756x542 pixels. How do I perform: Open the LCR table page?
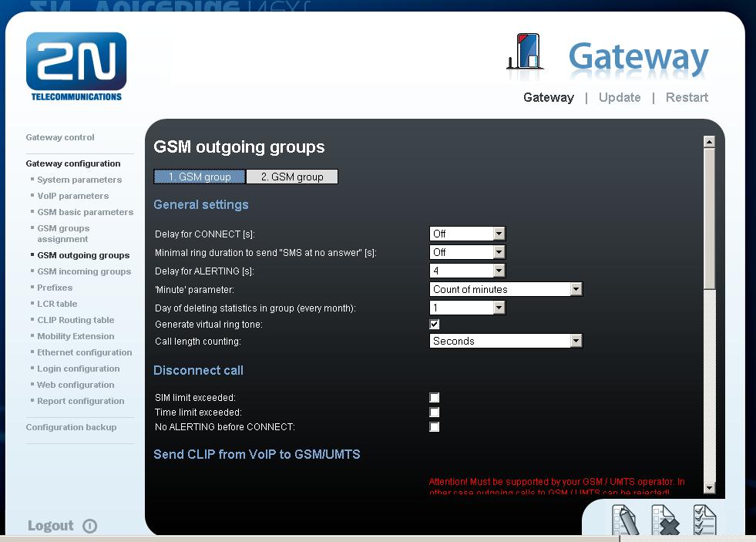(57, 304)
